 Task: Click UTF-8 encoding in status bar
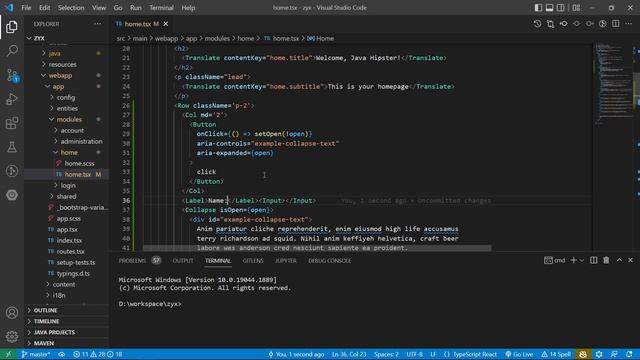click(x=414, y=354)
